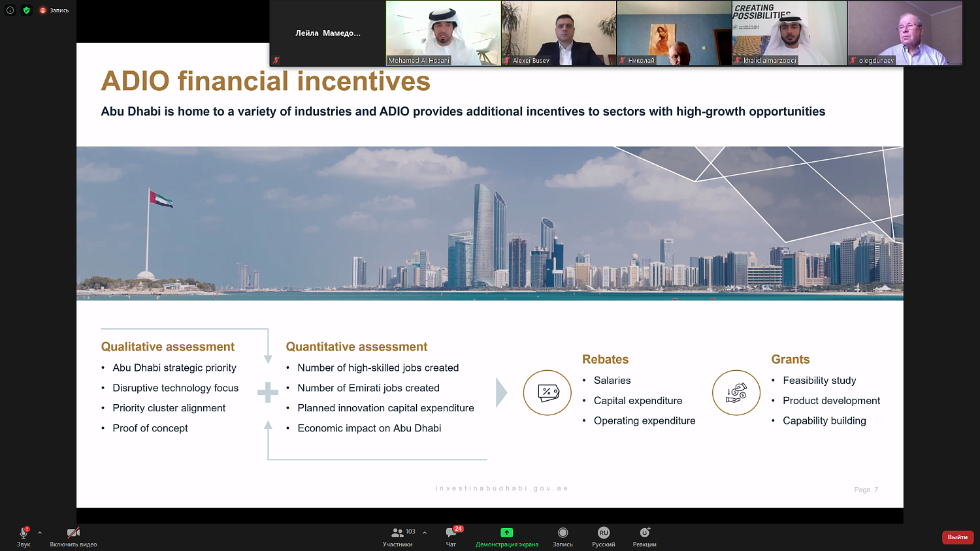Click the subtitle starting "Abu Dhabi is home"
This screenshot has width=980, height=551.
pos(463,112)
